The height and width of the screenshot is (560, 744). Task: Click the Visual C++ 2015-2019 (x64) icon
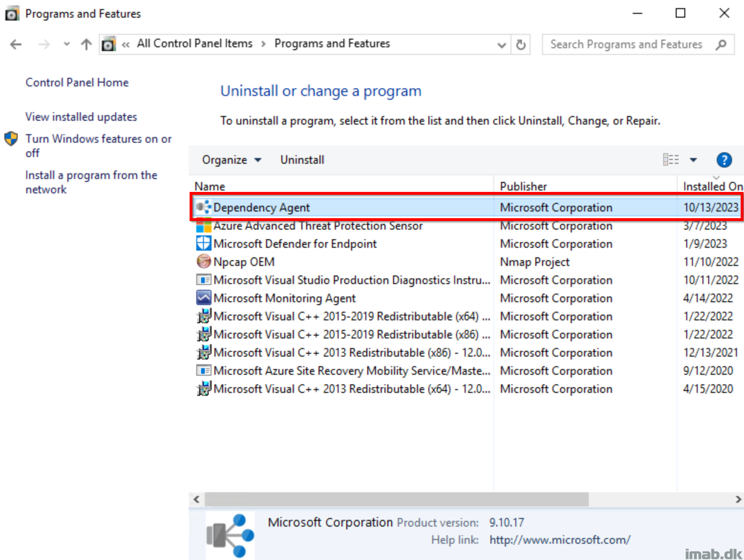point(204,316)
